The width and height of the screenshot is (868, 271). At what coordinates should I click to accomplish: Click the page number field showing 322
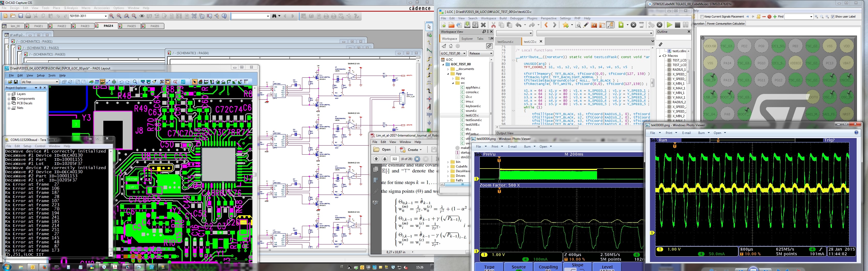(394, 159)
